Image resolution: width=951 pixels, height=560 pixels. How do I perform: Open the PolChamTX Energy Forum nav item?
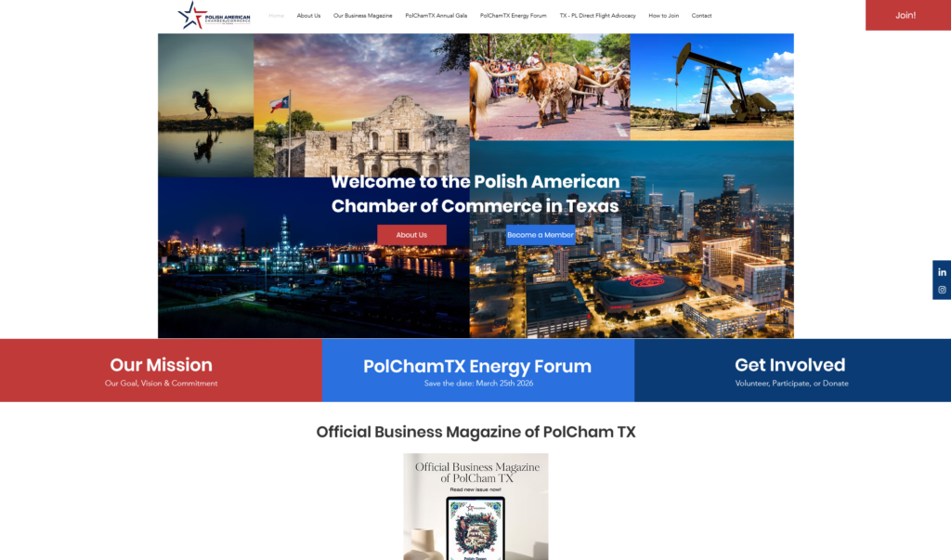512,15
